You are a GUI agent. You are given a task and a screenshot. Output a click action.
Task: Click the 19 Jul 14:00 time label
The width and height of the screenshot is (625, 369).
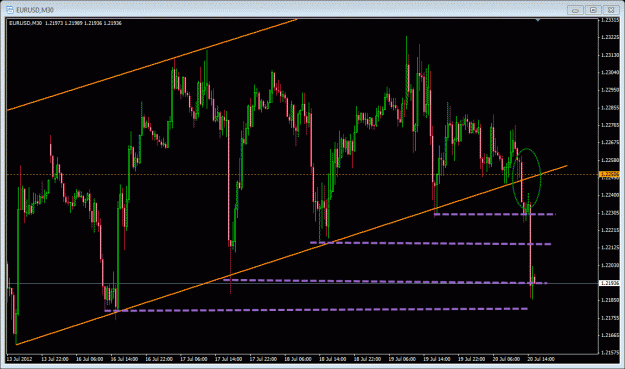(436, 359)
